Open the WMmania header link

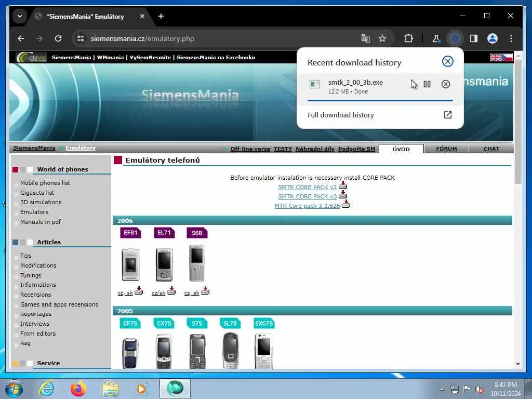pos(110,58)
